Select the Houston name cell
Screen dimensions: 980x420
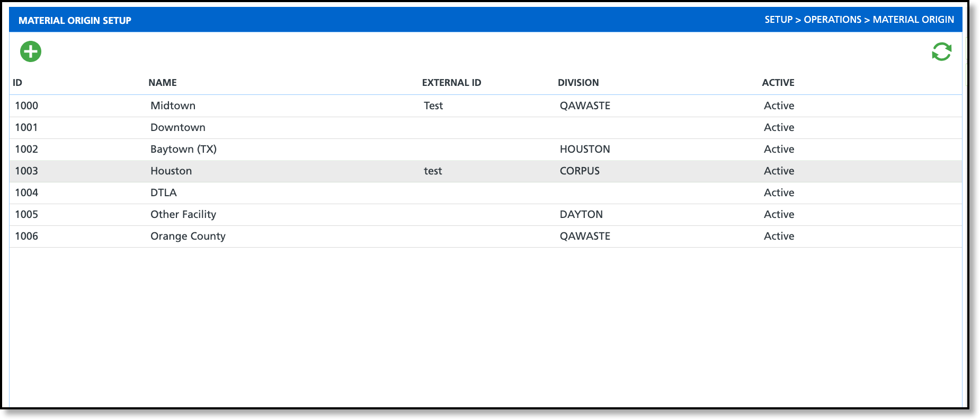click(x=171, y=171)
